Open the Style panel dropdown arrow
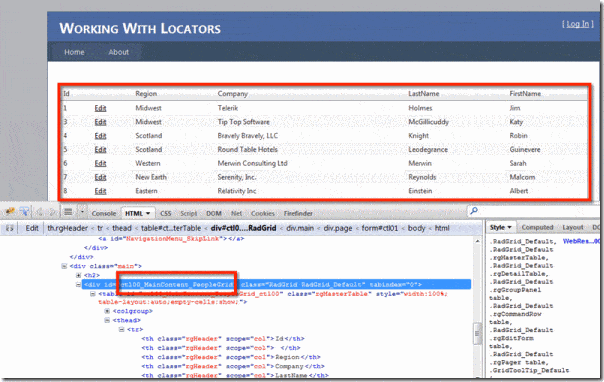 tap(509, 228)
